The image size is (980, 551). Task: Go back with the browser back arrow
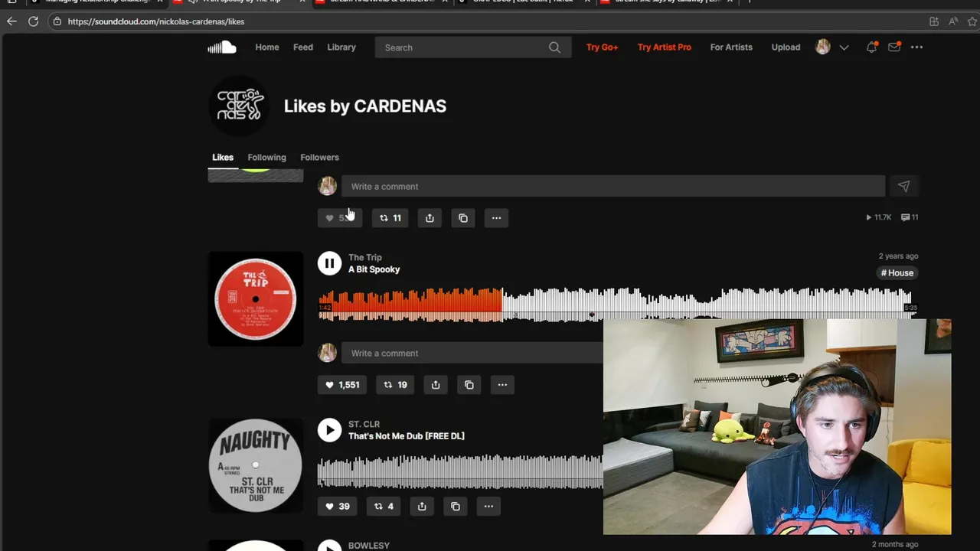[11, 21]
